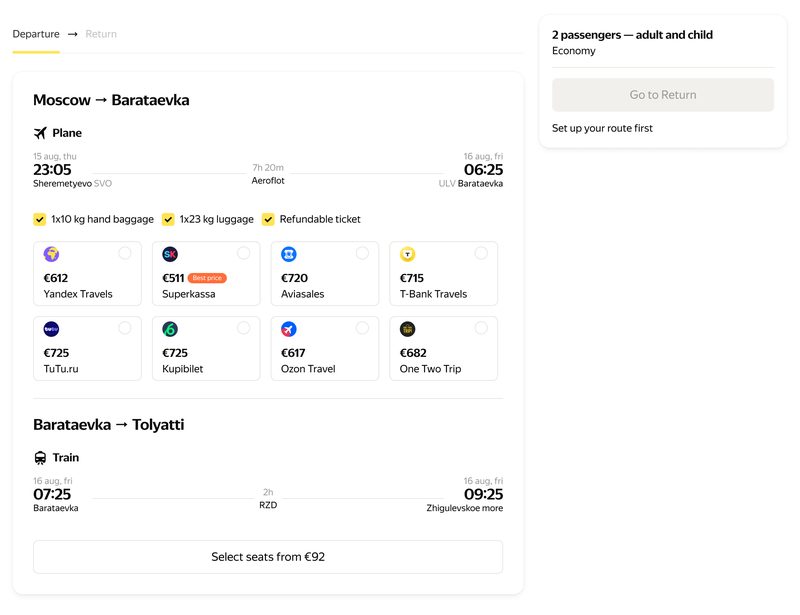Click the 2 passengers — adult and child summary
This screenshot has height=615, width=800.
coord(632,35)
